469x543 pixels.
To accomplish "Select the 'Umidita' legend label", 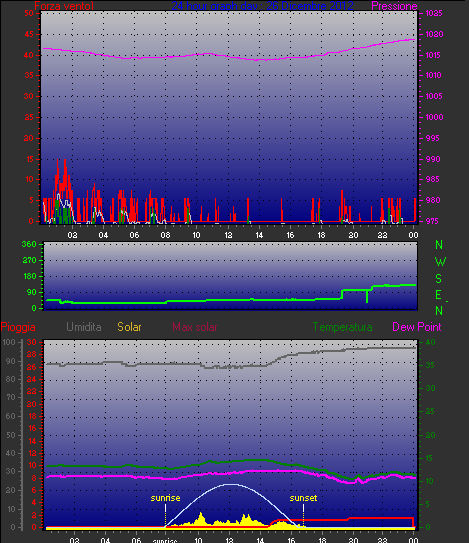I will pyautogui.click(x=83, y=327).
